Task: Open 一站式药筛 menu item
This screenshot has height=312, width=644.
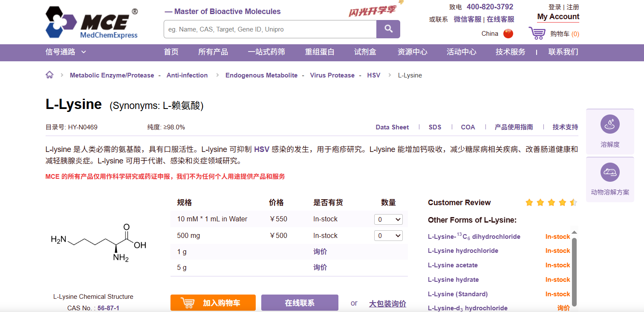Action: [267, 52]
